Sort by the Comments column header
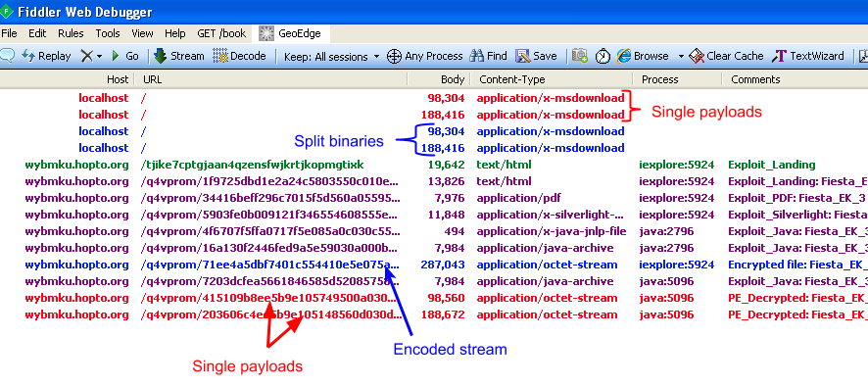The height and width of the screenshot is (386, 868). click(x=795, y=79)
